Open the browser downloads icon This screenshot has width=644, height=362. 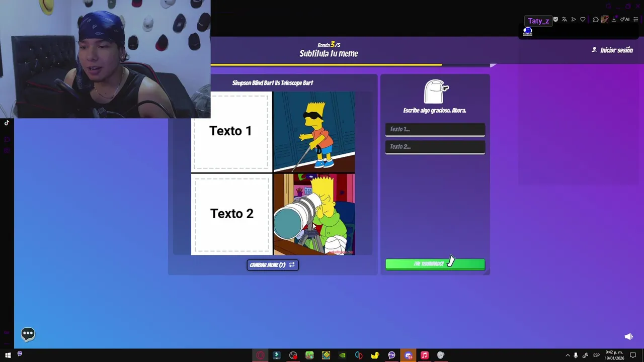coord(614,20)
